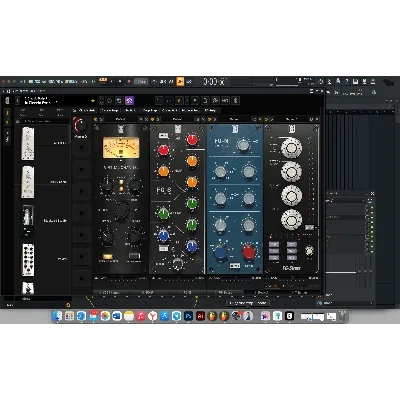Click the orange knob in FG-S left column
400x400 pixels.
[x=163, y=172]
